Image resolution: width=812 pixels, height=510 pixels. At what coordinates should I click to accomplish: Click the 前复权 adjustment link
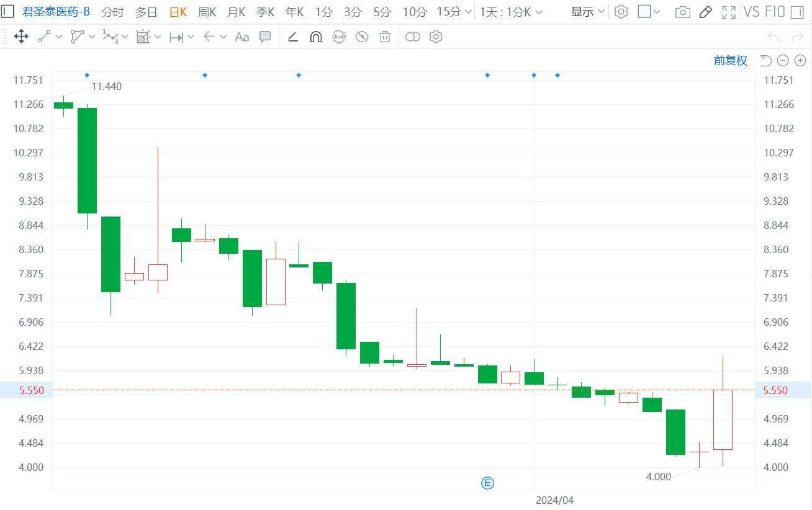pyautogui.click(x=731, y=60)
